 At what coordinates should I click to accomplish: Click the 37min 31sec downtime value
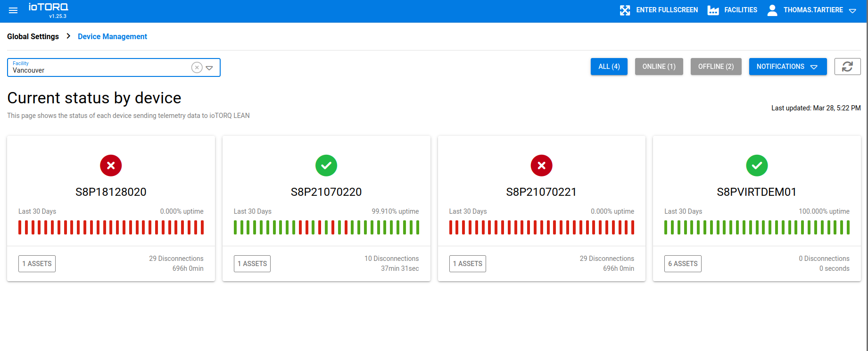[x=400, y=268]
